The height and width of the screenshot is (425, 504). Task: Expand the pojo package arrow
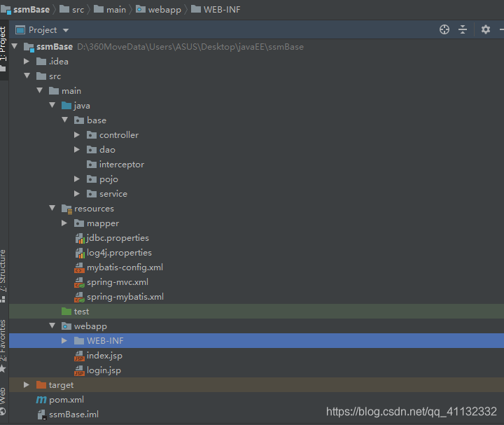pos(77,179)
